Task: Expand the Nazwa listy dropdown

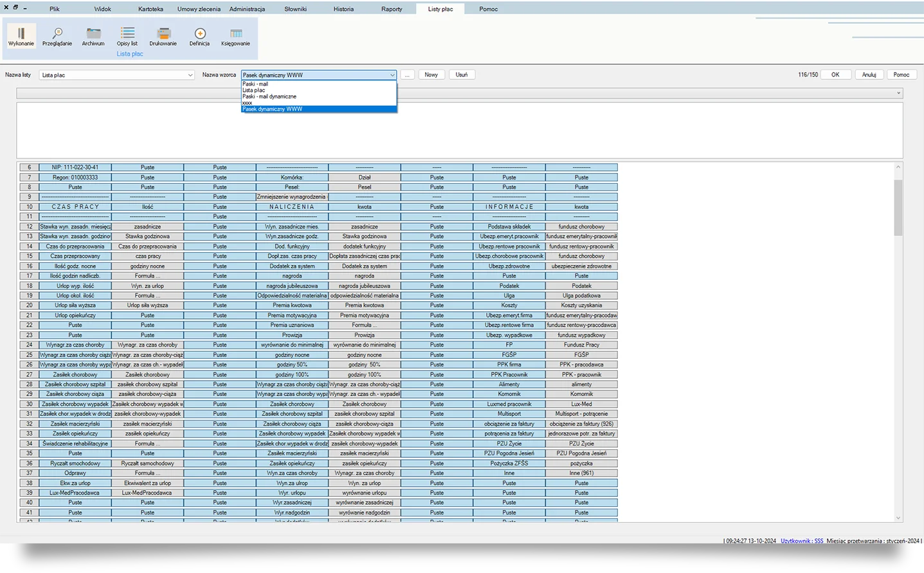Action: (x=190, y=75)
